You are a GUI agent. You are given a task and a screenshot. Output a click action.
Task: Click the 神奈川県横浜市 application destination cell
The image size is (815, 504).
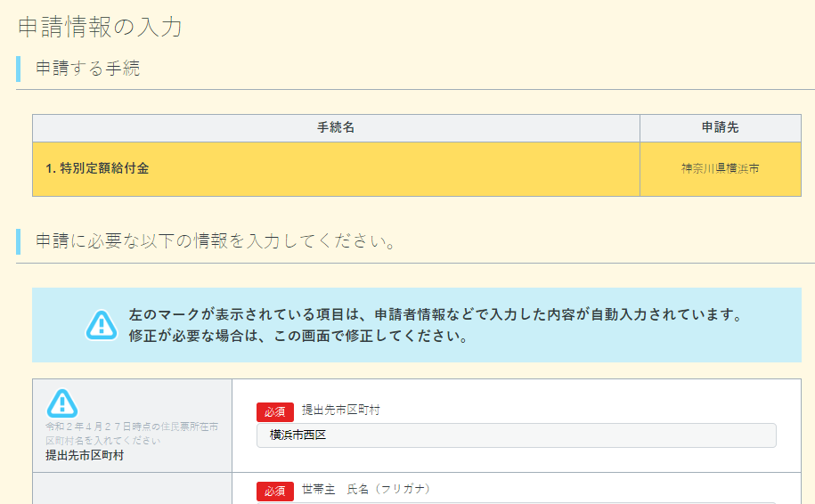(721, 169)
